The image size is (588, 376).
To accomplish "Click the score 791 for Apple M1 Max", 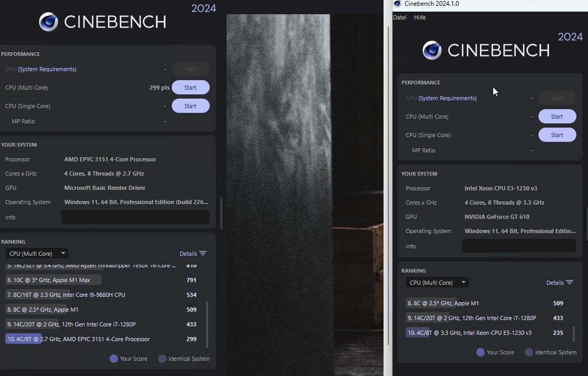I will (x=191, y=280).
